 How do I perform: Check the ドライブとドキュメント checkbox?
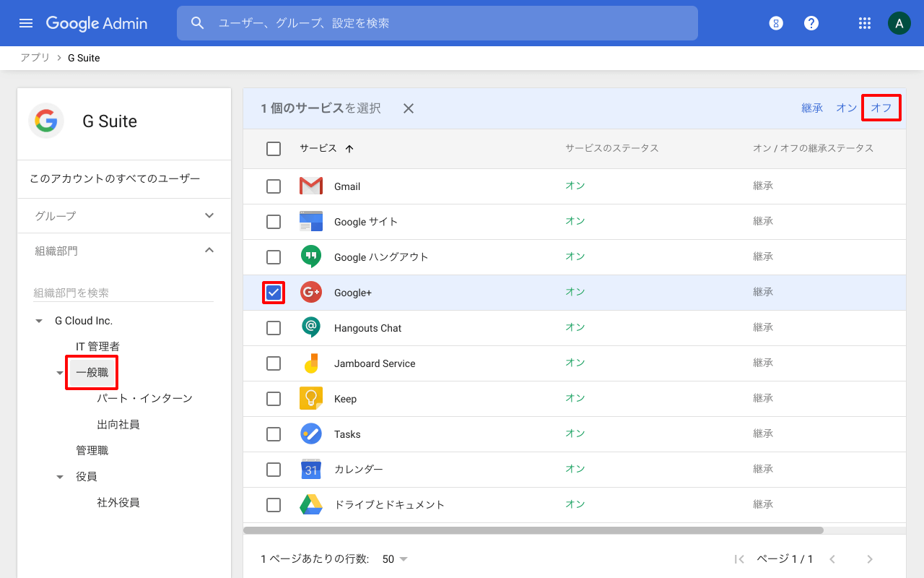point(274,505)
